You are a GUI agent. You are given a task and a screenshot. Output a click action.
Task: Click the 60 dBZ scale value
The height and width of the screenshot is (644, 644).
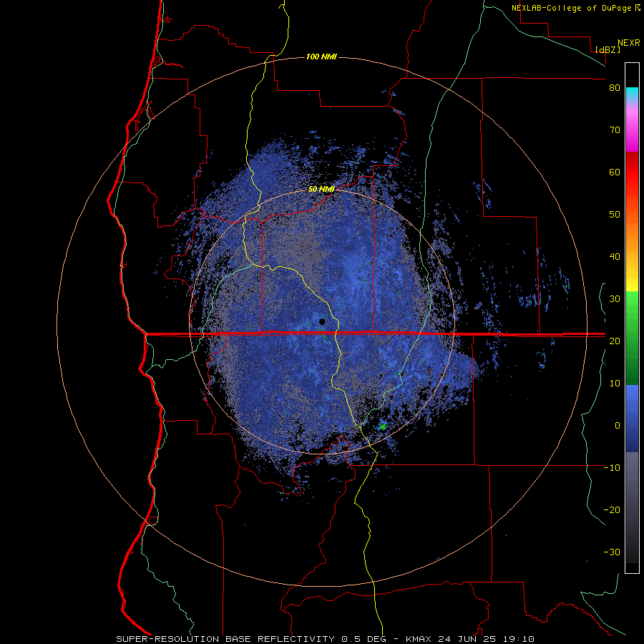click(615, 172)
